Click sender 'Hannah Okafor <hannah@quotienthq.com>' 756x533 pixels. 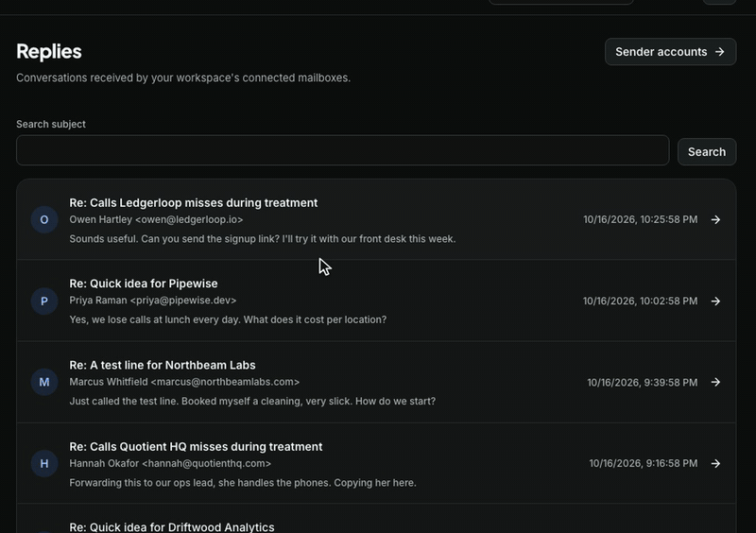point(170,463)
